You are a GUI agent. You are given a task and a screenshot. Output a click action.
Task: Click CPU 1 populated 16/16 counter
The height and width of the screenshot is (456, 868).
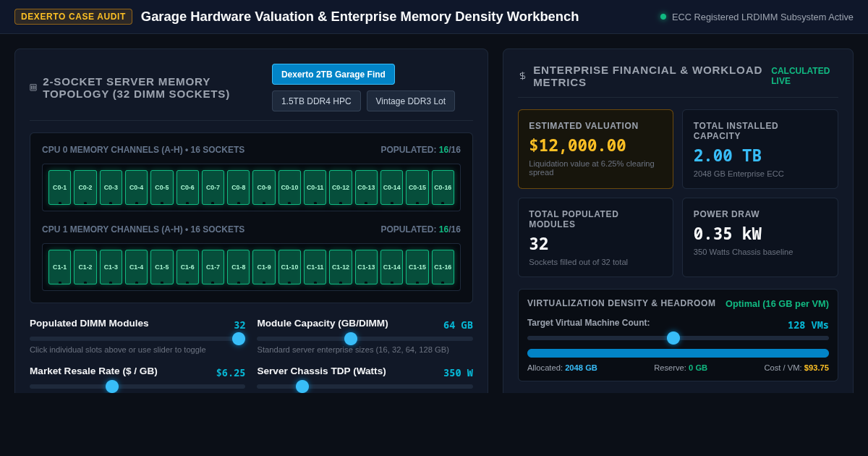[421, 229]
